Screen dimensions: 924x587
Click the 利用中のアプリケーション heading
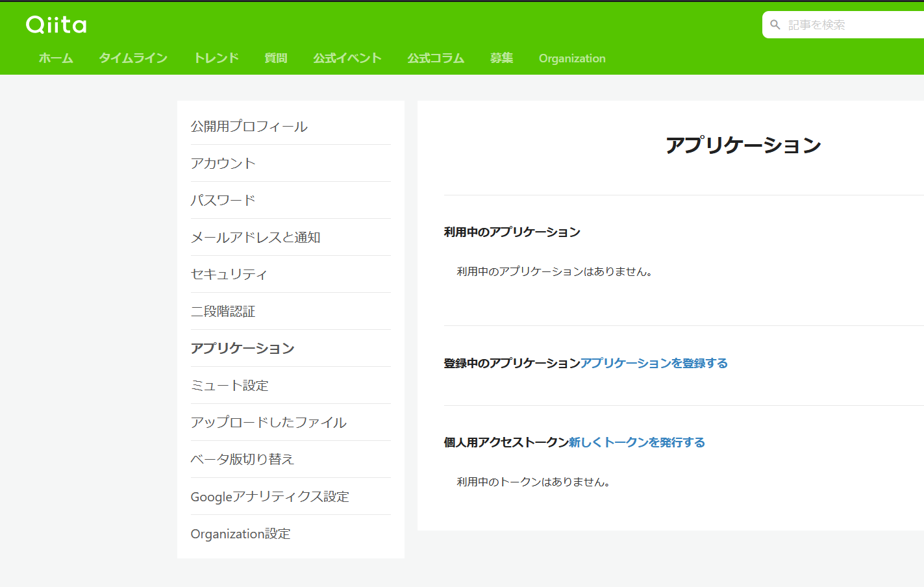pyautogui.click(x=512, y=232)
